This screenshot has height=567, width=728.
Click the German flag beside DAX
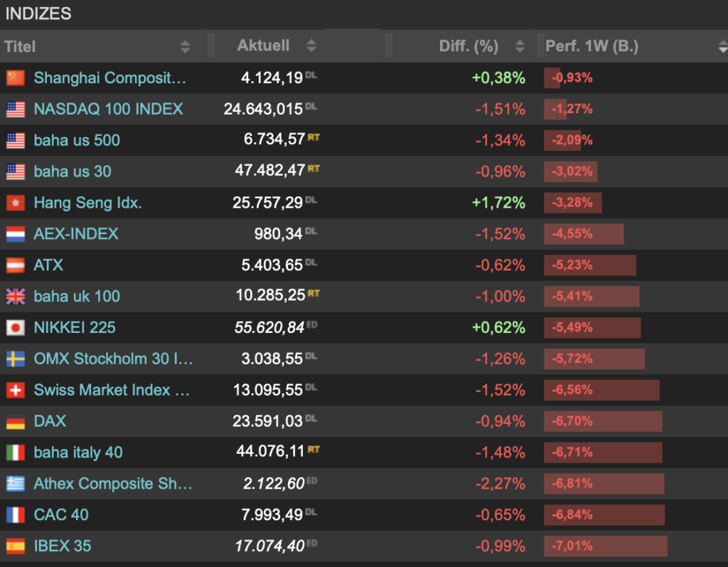point(15,422)
